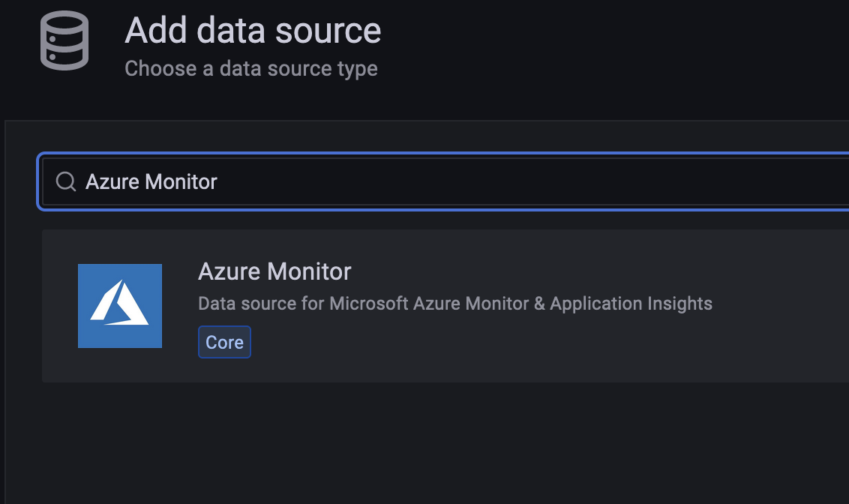The height and width of the screenshot is (504, 849).
Task: Click the Add data source heading
Action: tap(253, 30)
